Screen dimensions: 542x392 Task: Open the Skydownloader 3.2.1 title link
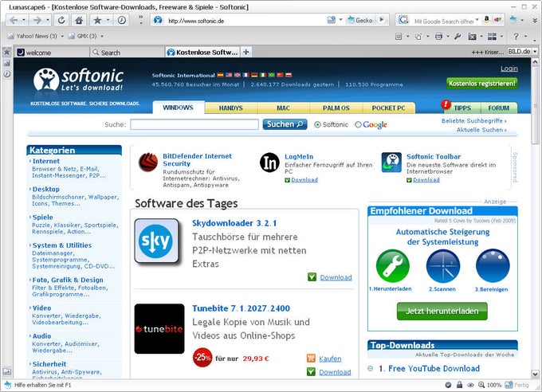(234, 223)
